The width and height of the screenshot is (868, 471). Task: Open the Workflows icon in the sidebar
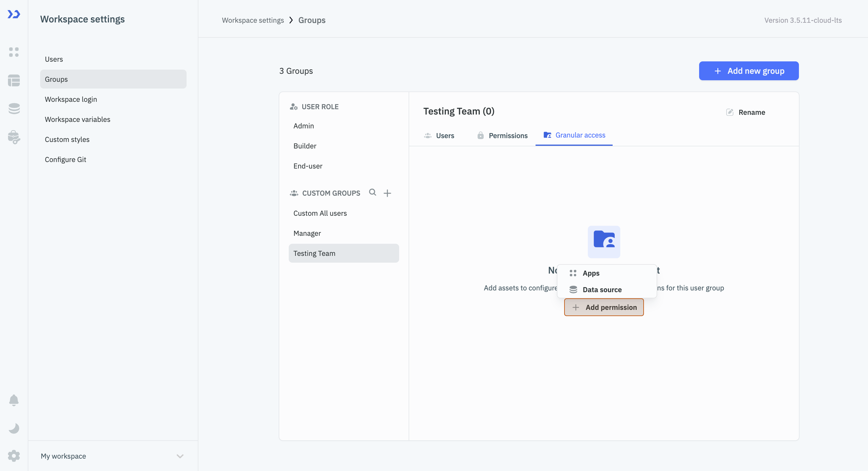click(x=14, y=81)
